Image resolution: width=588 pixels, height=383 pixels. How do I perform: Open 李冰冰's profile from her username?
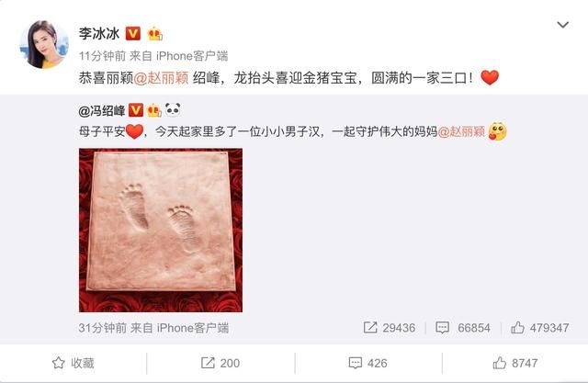(x=99, y=34)
